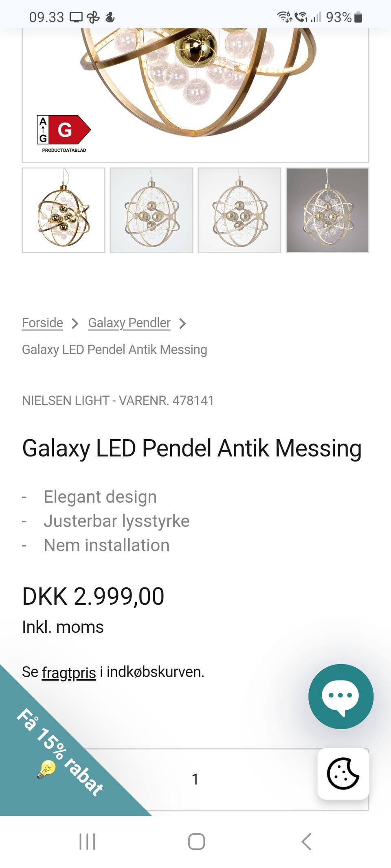Open the main Galaxy pendant product image
The height and width of the screenshot is (868, 391).
(x=195, y=81)
